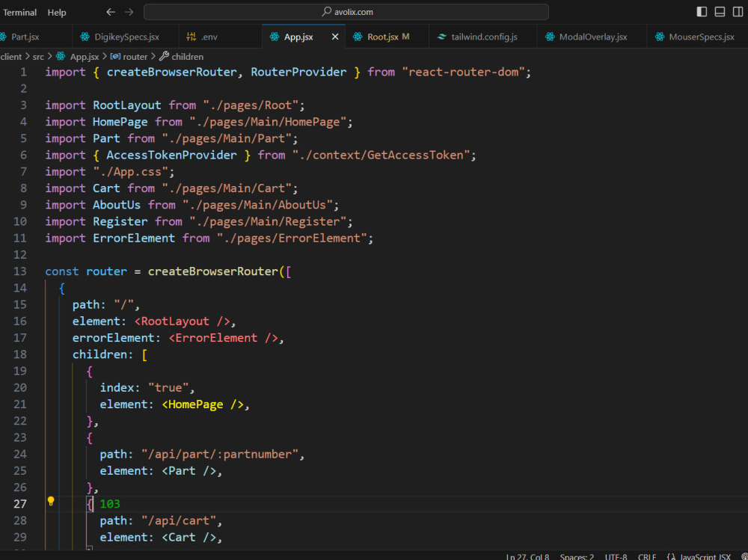Image resolution: width=748 pixels, height=560 pixels.
Task: Open the ModalOverlay.jsx tab
Action: (x=593, y=37)
